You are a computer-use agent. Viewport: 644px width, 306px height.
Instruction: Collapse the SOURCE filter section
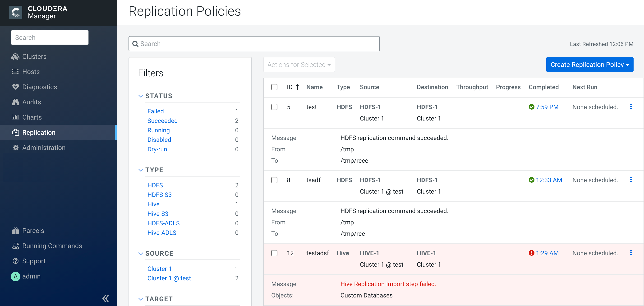pyautogui.click(x=141, y=254)
